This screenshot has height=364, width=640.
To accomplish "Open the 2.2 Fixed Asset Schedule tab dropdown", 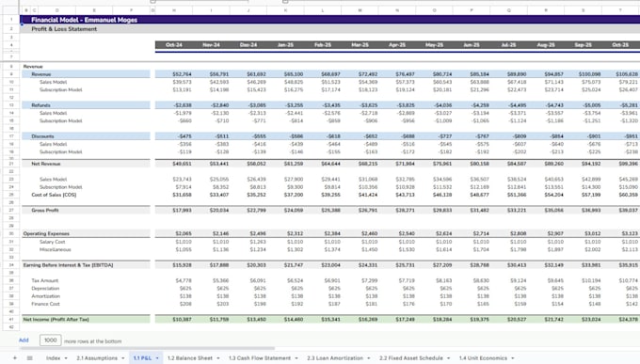I will 448,358.
